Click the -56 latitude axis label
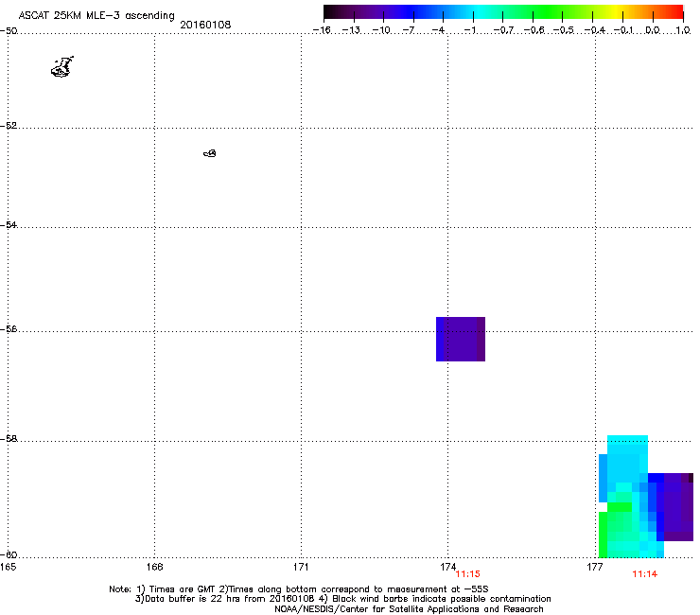700x615 pixels. 9,329
